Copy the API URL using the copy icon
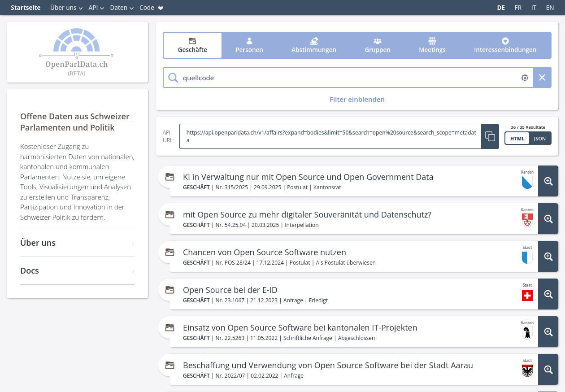 pos(490,136)
